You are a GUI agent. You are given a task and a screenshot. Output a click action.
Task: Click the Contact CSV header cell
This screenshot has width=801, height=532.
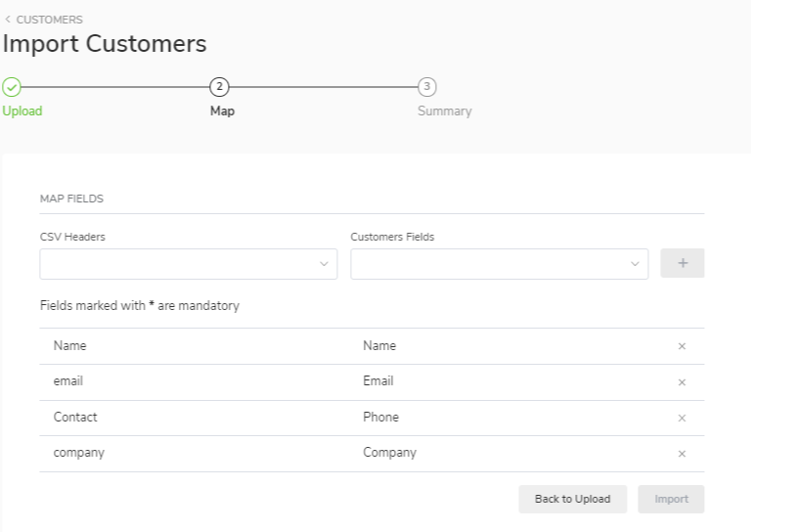pyautogui.click(x=75, y=418)
